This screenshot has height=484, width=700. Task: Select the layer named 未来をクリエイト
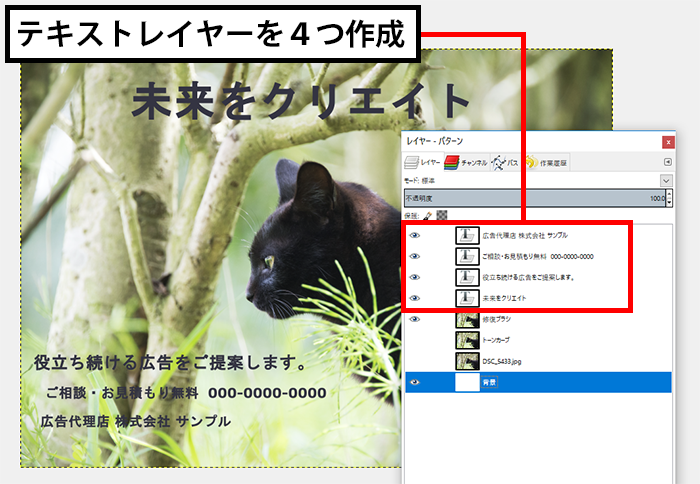(x=504, y=298)
